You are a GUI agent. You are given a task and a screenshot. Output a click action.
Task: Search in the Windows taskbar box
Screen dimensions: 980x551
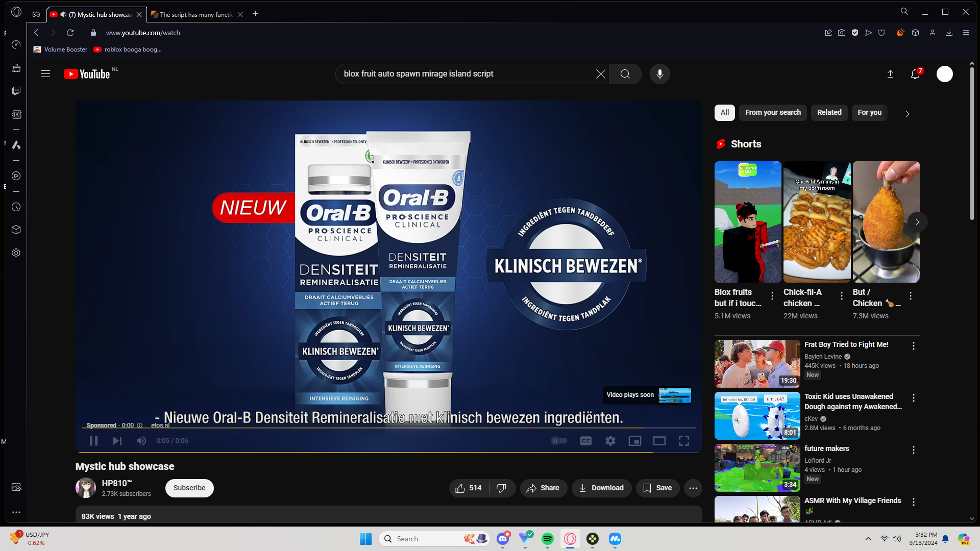coord(434,539)
